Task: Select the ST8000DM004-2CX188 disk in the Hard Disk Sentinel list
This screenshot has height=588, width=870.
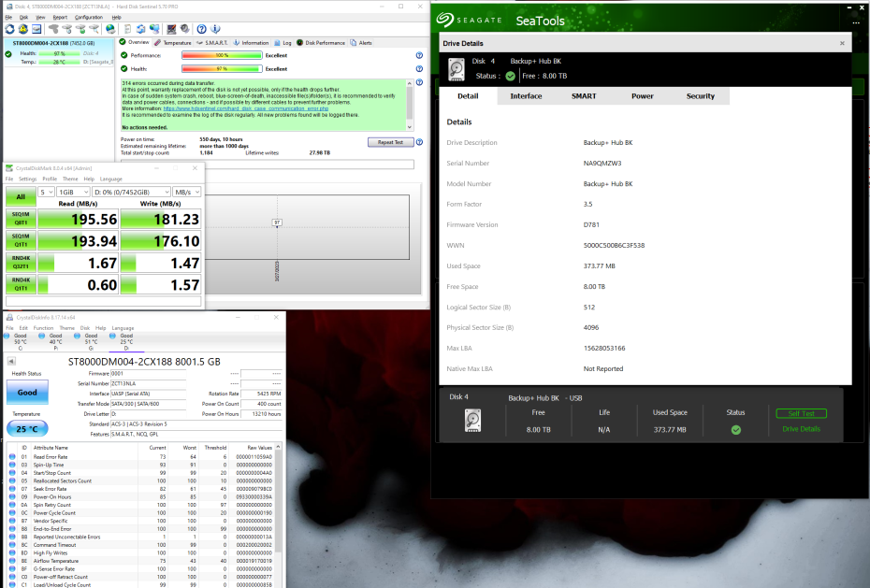Action: click(58, 52)
